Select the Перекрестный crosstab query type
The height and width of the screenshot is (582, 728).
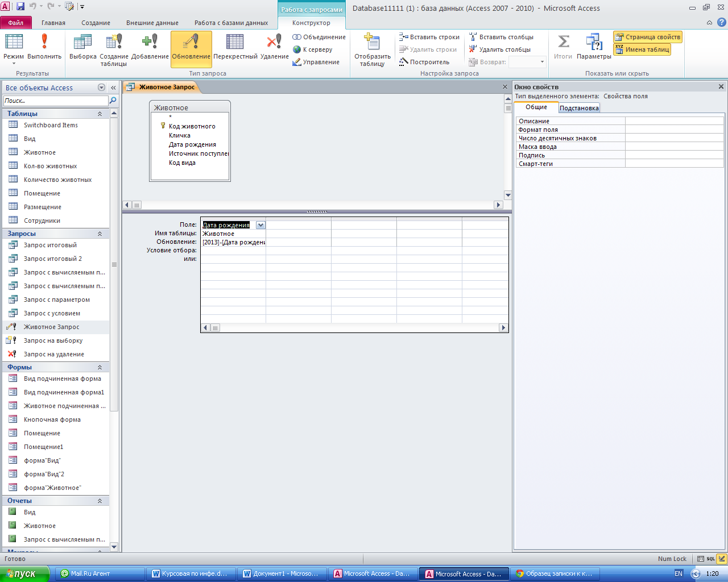click(235, 47)
